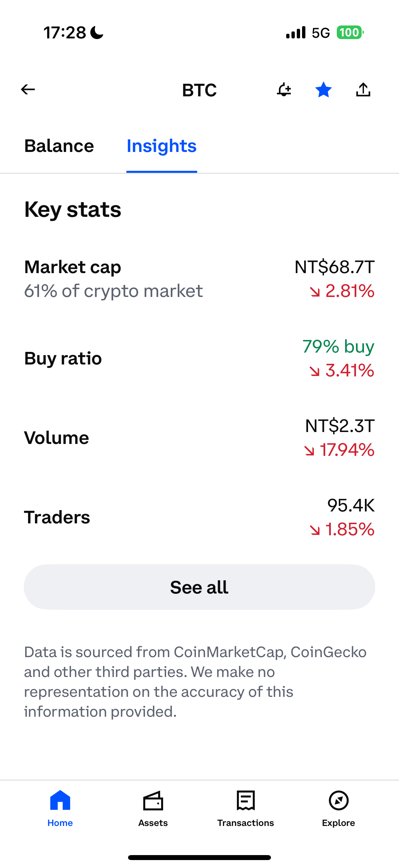
Task: Tap the Traders stat label
Action: coord(57,517)
